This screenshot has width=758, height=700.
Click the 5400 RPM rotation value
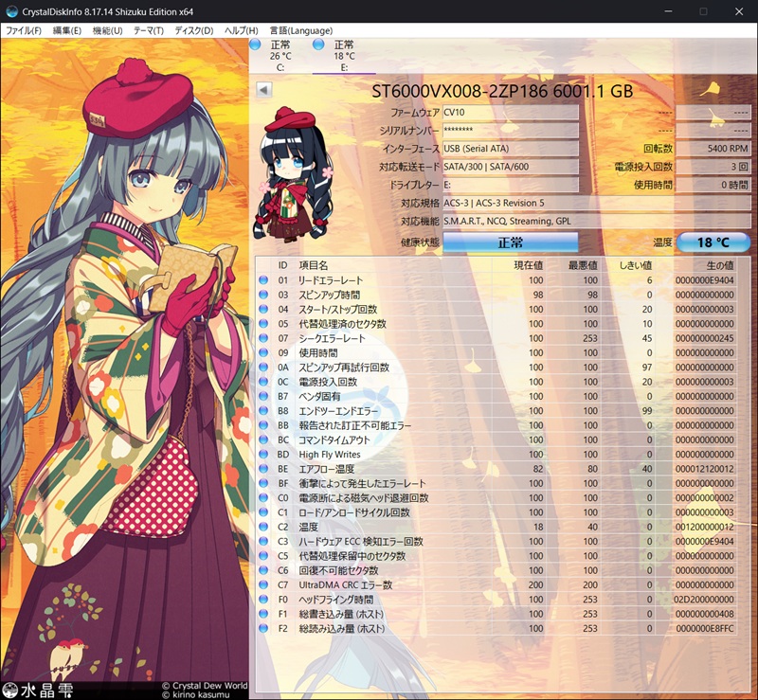tap(713, 149)
